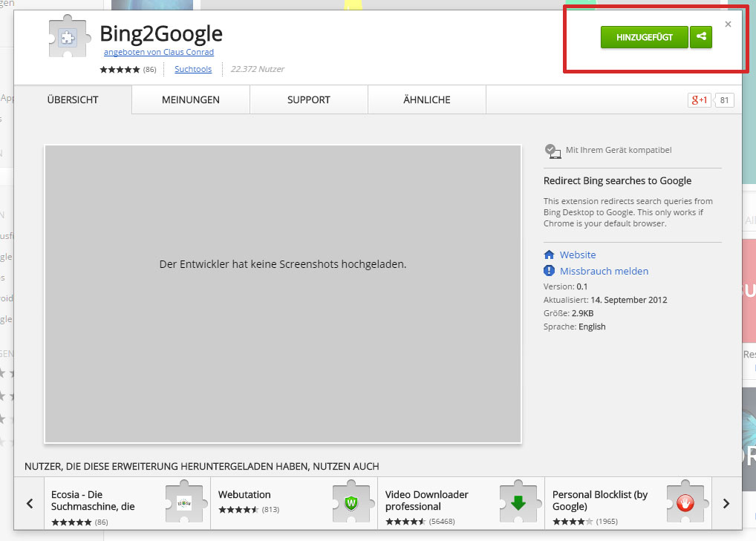Click the share icon button
Image resolution: width=756 pixels, height=541 pixels.
701,37
